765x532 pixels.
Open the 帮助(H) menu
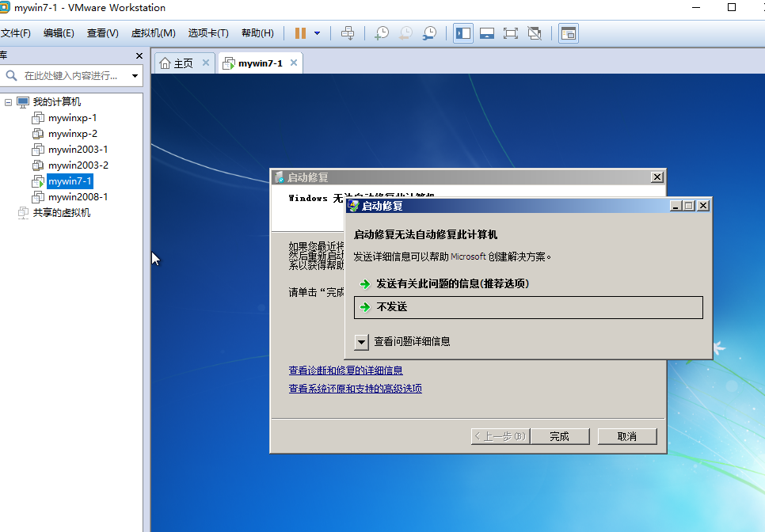[x=257, y=33]
